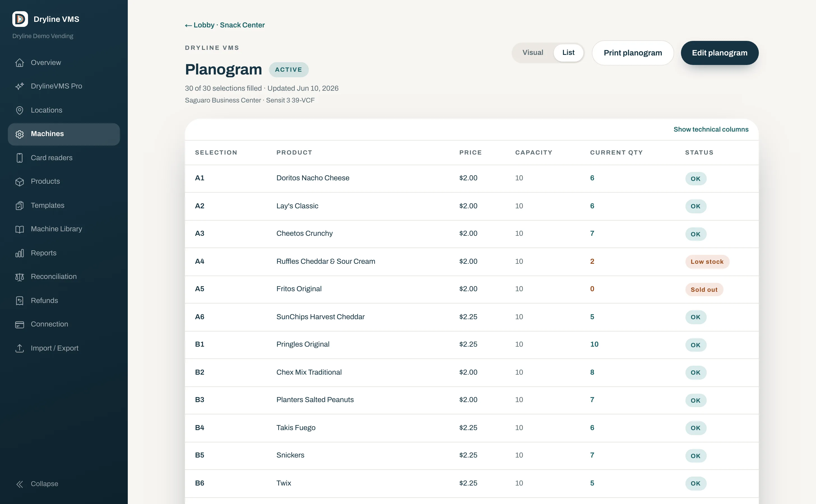Navigate to Reconciliation
The height and width of the screenshot is (504, 816).
tap(64, 277)
